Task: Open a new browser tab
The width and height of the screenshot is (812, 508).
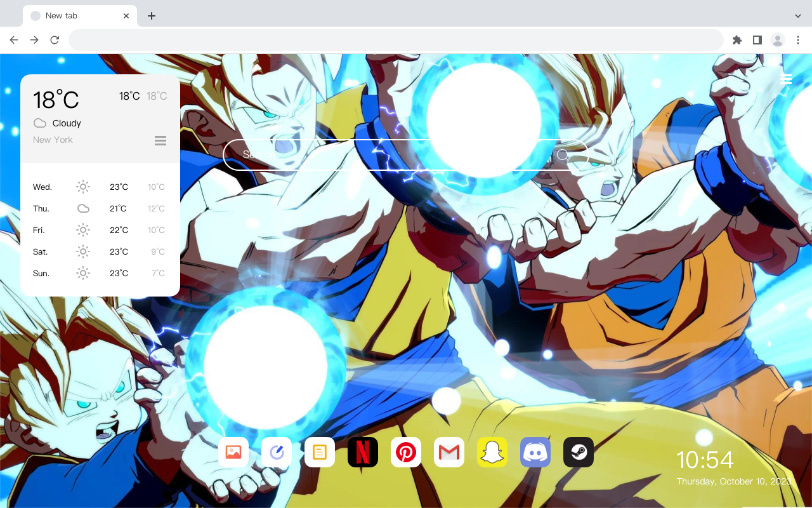Action: click(151, 16)
